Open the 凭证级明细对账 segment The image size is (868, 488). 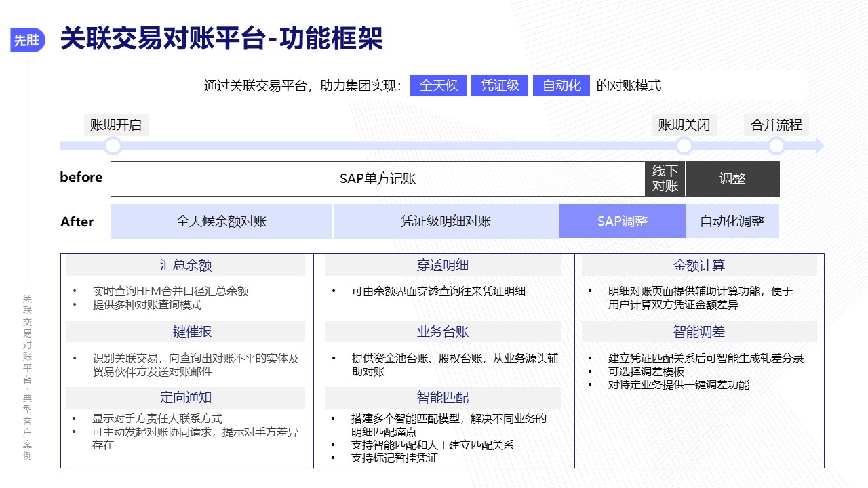(446, 221)
